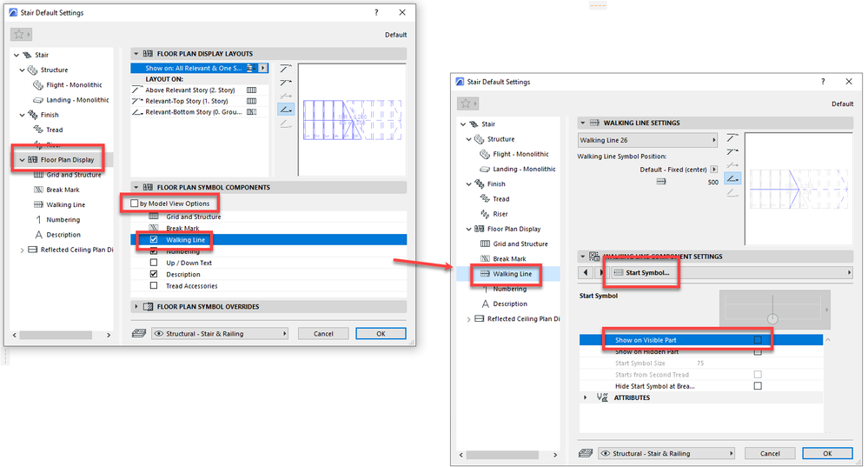Click horizontal scrollbar under right dialog tree
The width and height of the screenshot is (868, 467).
[502, 455]
